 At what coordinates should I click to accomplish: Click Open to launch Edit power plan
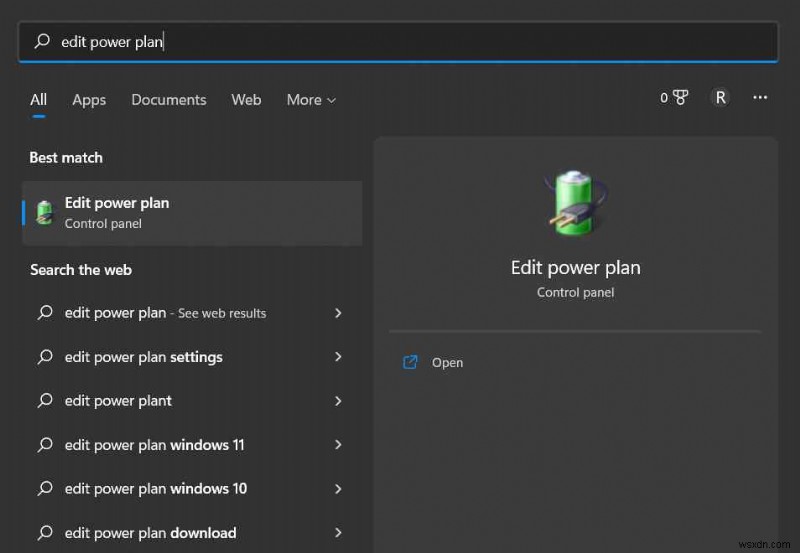click(x=447, y=363)
